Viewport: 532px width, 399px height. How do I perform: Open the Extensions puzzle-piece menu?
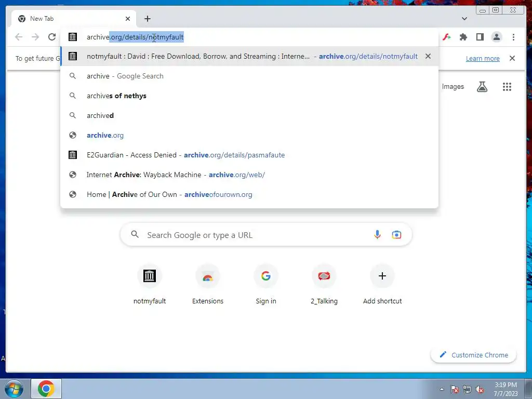463,37
